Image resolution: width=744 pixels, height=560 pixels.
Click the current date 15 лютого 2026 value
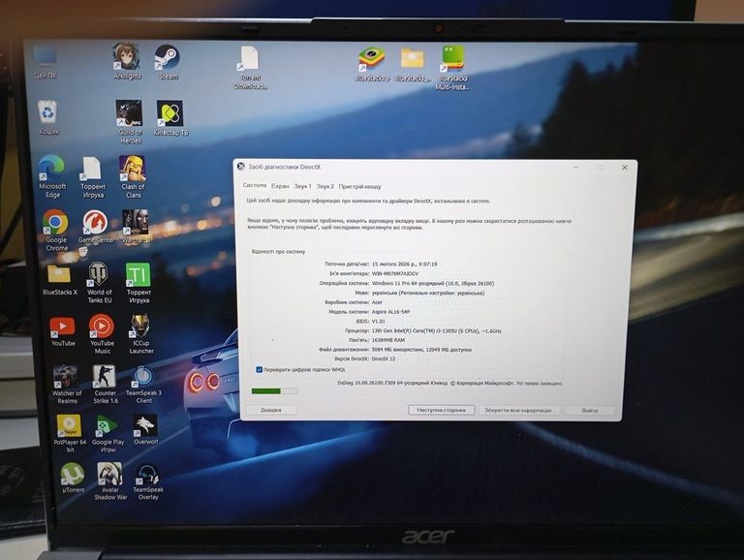[x=404, y=264]
